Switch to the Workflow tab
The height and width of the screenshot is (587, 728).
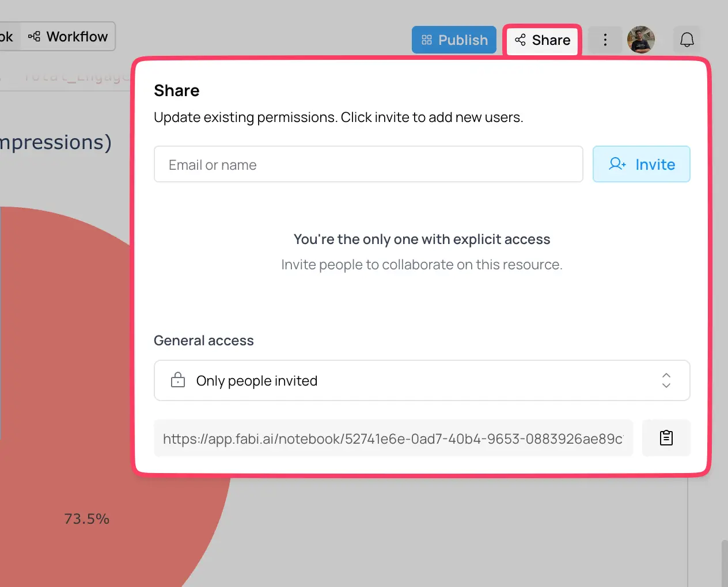coord(69,36)
